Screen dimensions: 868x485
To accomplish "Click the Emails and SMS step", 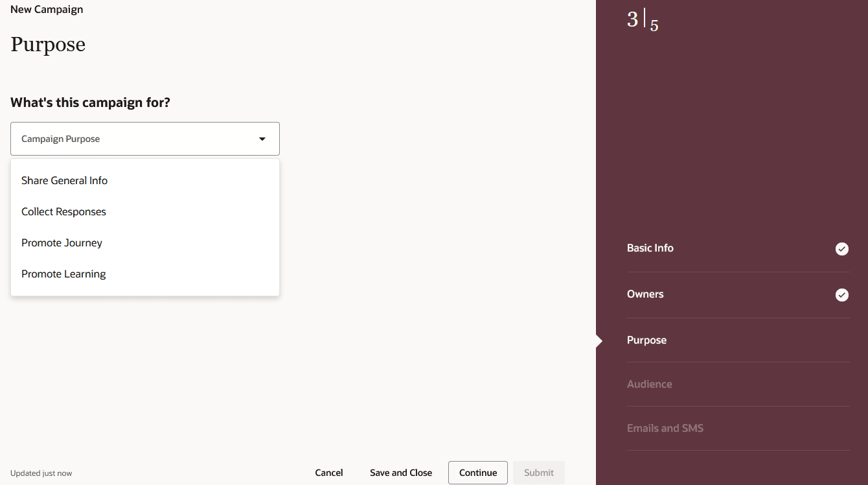I will tap(665, 428).
